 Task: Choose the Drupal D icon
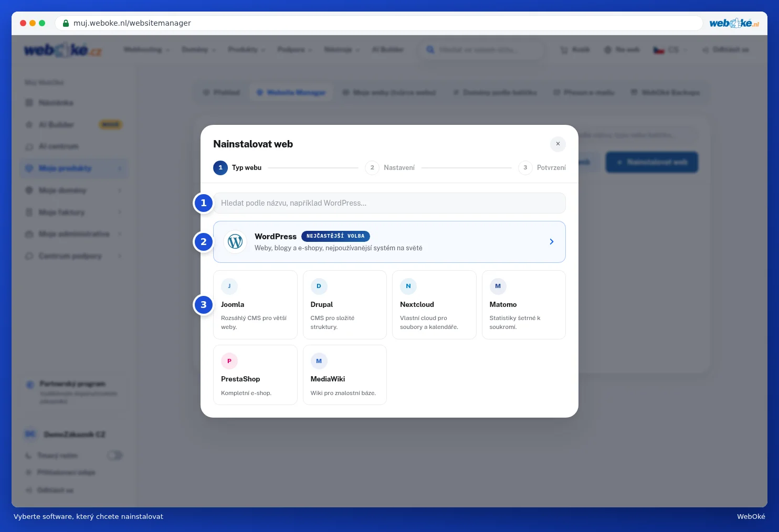(x=319, y=286)
